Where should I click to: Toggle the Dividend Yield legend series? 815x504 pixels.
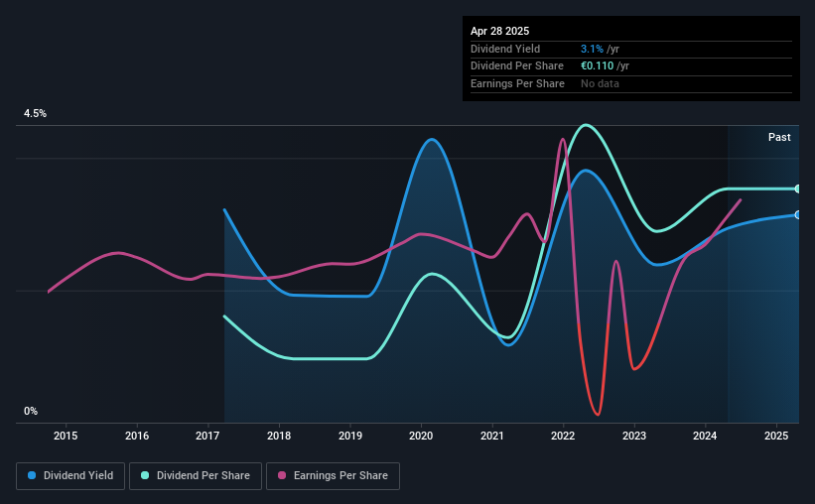tap(70, 476)
